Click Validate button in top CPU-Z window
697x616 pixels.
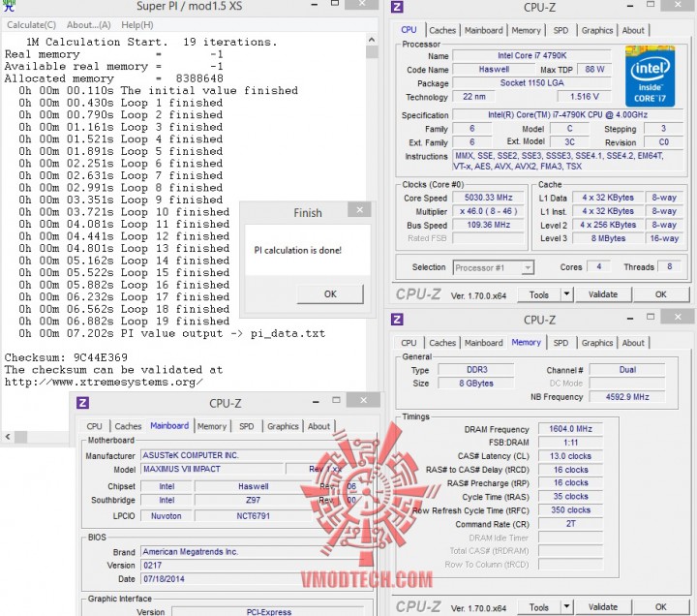[603, 294]
